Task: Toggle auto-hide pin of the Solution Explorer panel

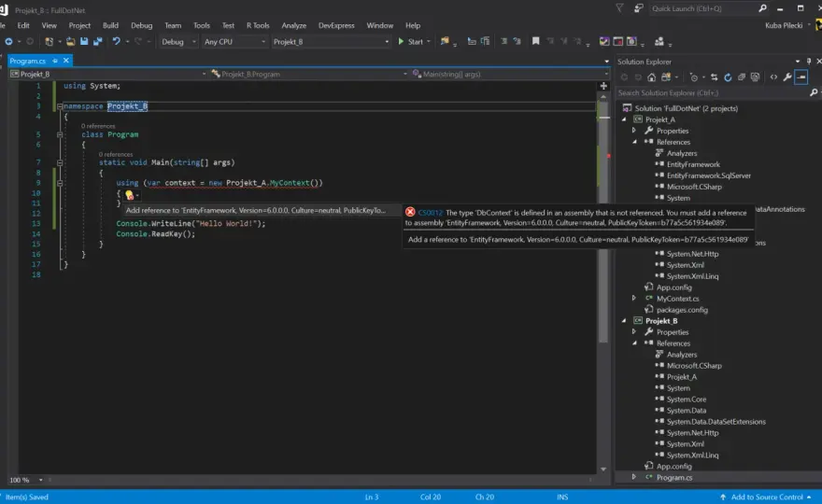Action: click(x=809, y=62)
